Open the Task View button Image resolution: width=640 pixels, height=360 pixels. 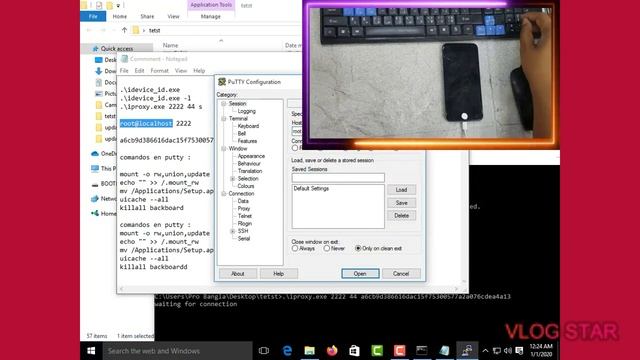264,350
